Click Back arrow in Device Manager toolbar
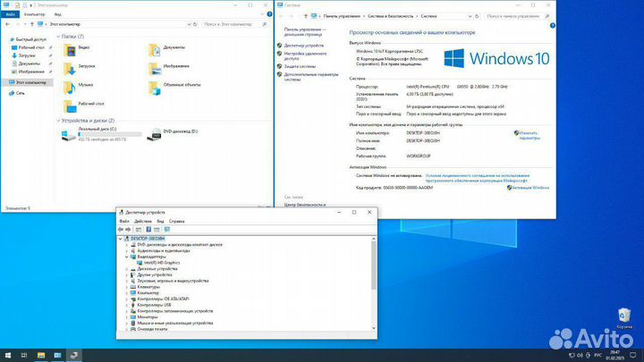This screenshot has height=362, width=644. click(121, 230)
